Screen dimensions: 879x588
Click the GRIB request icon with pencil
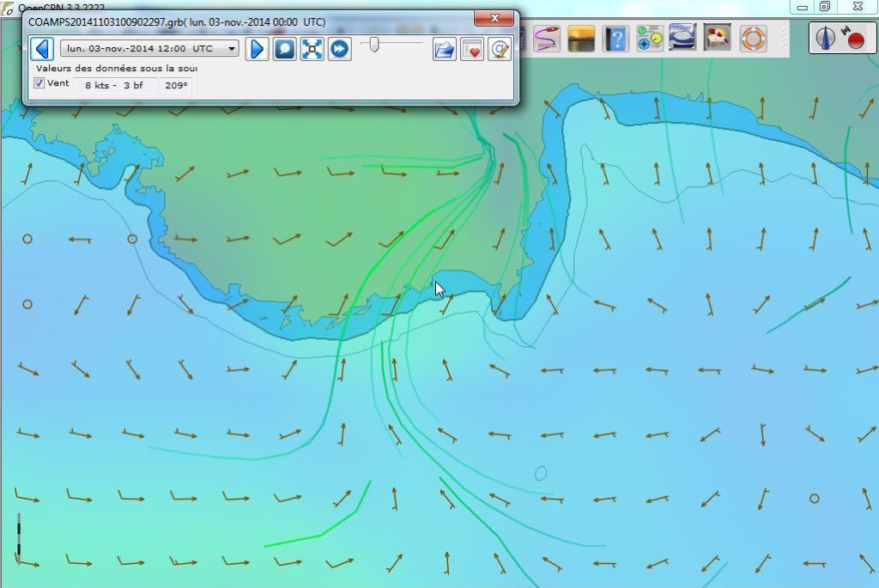point(499,49)
